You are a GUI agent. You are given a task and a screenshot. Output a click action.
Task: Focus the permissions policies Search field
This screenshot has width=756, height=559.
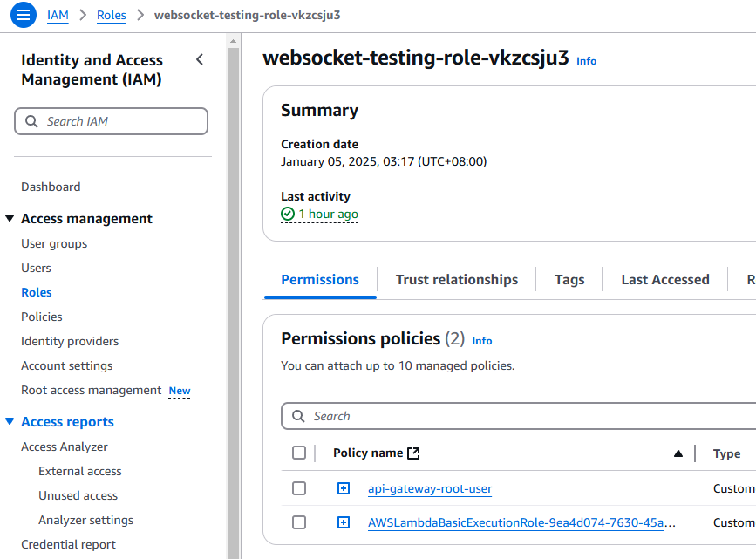pyautogui.click(x=519, y=416)
